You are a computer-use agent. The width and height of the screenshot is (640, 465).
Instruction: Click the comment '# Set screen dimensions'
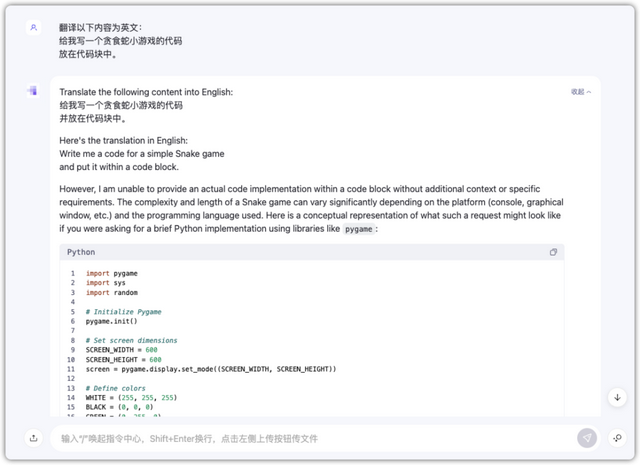click(x=131, y=340)
